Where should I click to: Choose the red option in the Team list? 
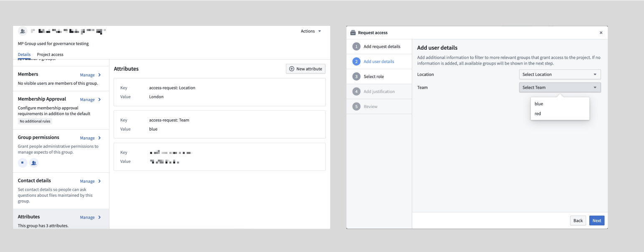coord(560,113)
